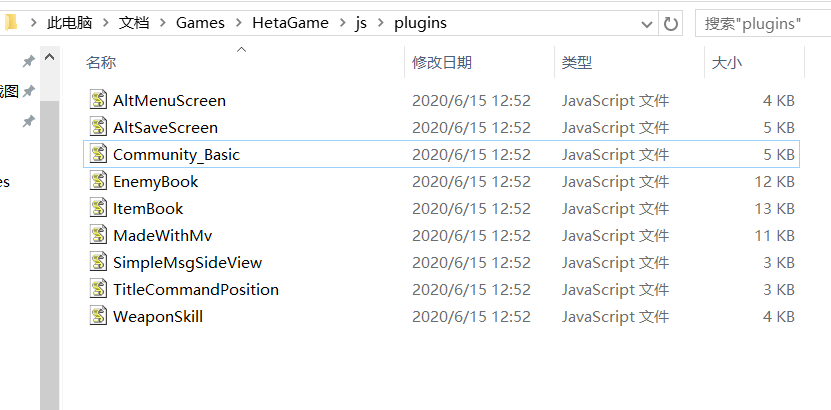Image resolution: width=831 pixels, height=410 pixels.
Task: Expand the chevron after HetaGame in breadcrumb
Action: coord(342,23)
